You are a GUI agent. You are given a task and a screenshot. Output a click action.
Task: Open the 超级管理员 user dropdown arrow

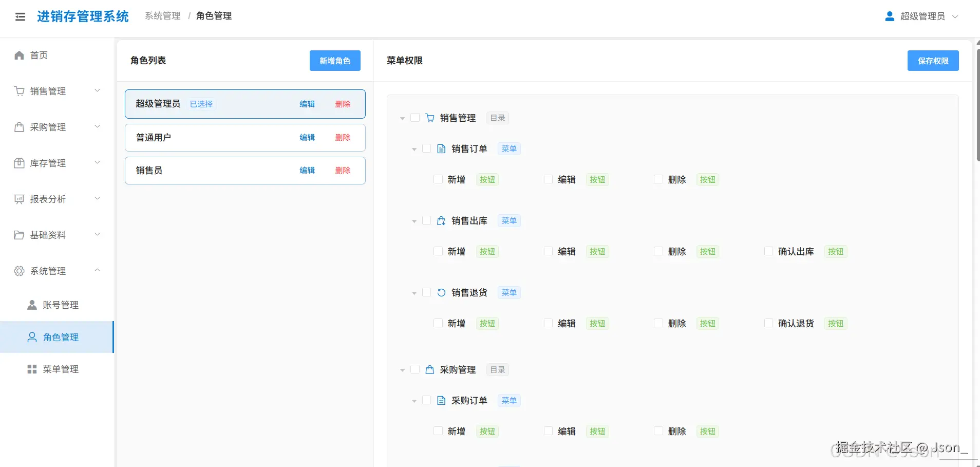pos(955,16)
